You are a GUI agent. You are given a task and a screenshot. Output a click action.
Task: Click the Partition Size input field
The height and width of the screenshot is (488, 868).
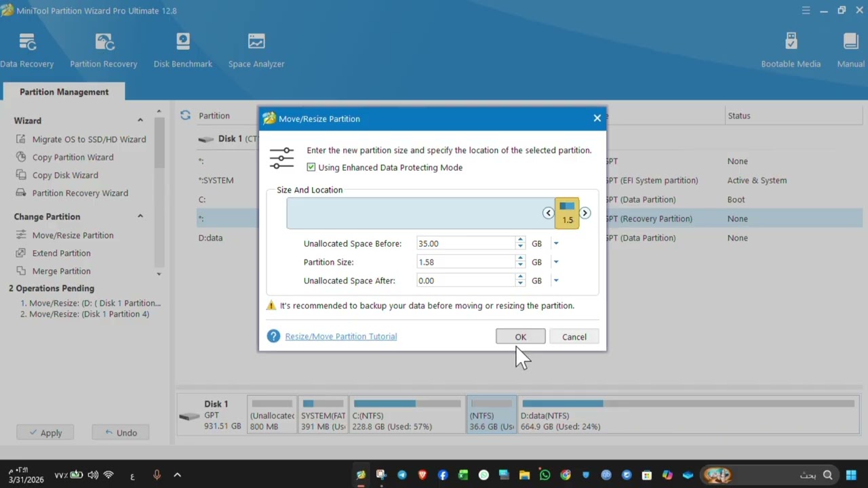point(465,262)
